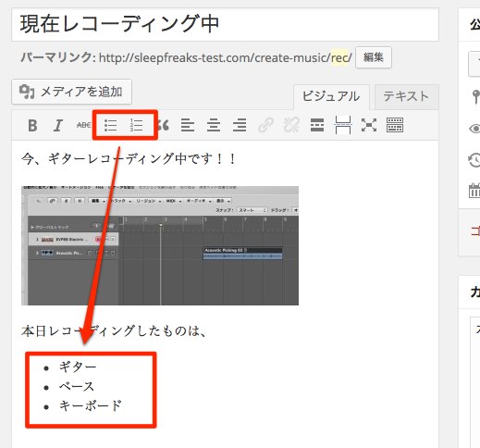
Task: Switch to the テキスト editor tab
Action: point(406,96)
